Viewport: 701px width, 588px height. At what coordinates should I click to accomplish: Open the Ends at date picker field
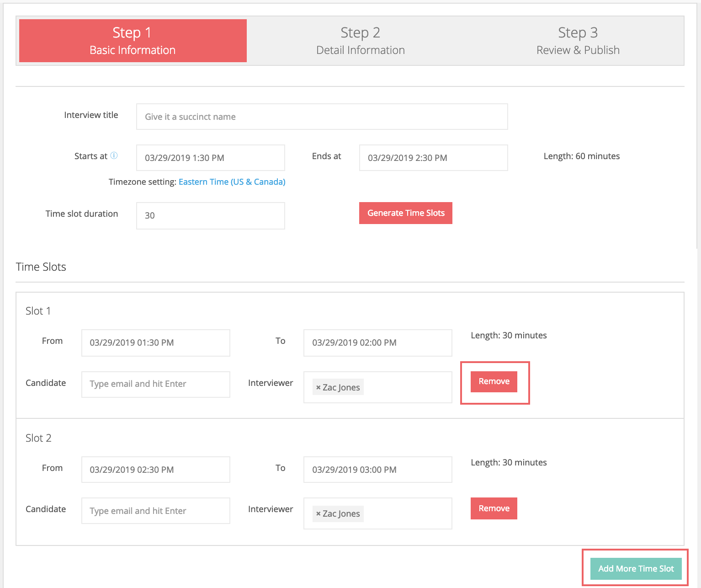click(x=433, y=158)
